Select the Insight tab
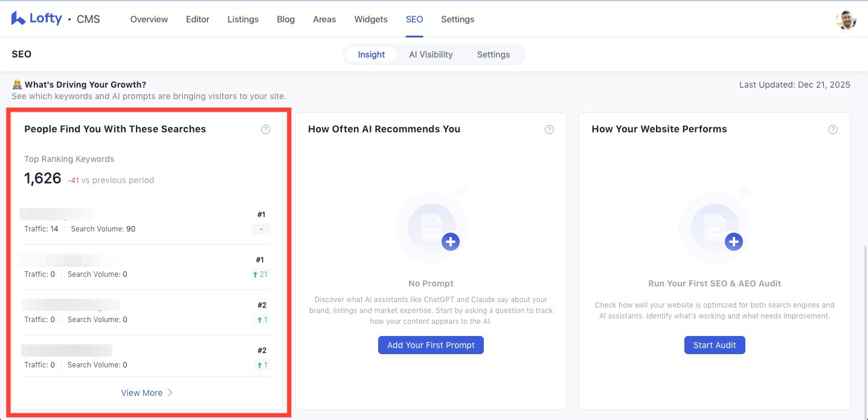The height and width of the screenshot is (420, 868). pyautogui.click(x=371, y=54)
